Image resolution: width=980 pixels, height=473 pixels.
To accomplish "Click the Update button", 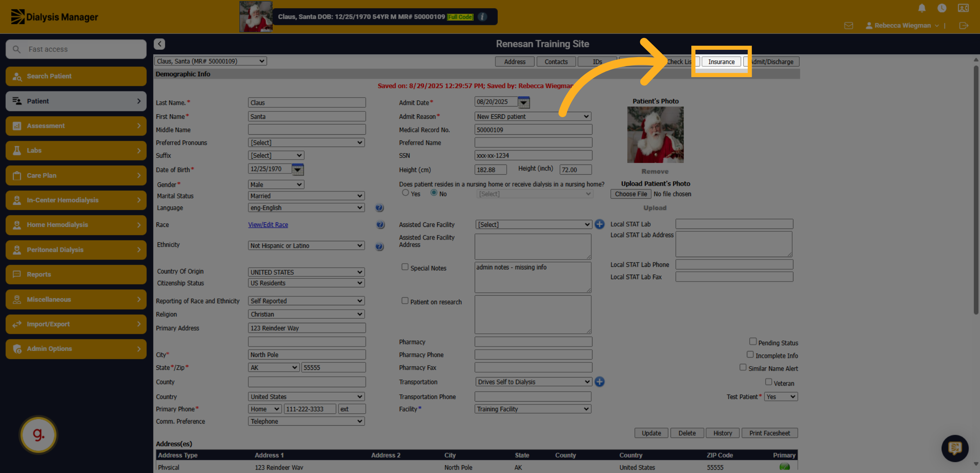I will pyautogui.click(x=651, y=433).
